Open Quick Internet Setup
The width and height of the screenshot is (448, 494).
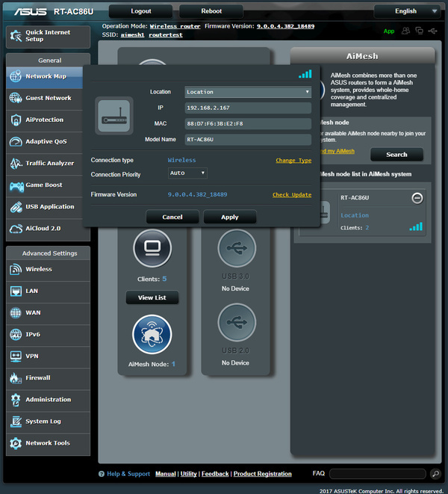click(x=48, y=36)
